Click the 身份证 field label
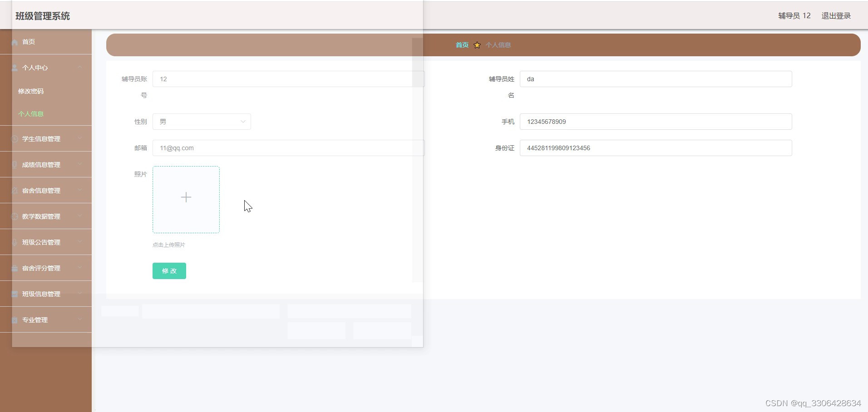Viewport: 868px width, 412px height. [505, 148]
